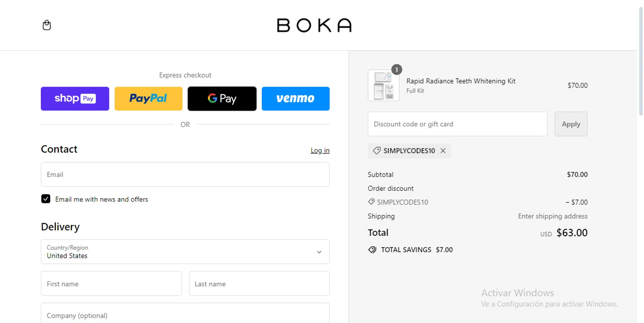
Task: Uncheck Email me with news and offers
Action: pos(46,199)
